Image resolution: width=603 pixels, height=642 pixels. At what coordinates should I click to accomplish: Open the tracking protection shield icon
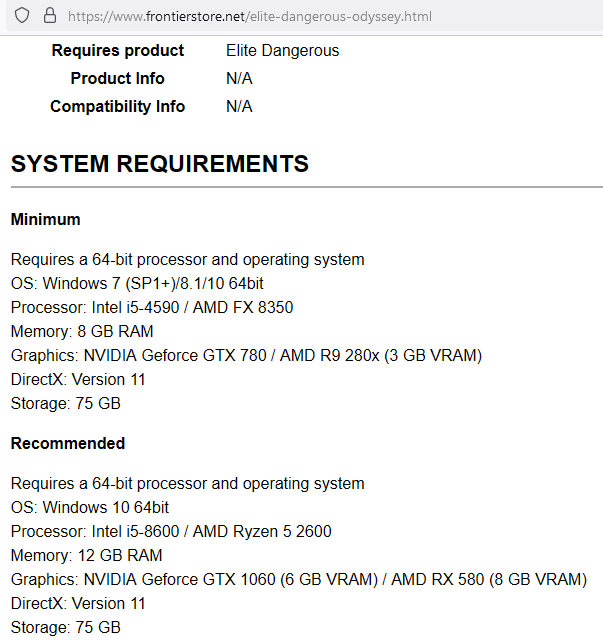pos(22,16)
